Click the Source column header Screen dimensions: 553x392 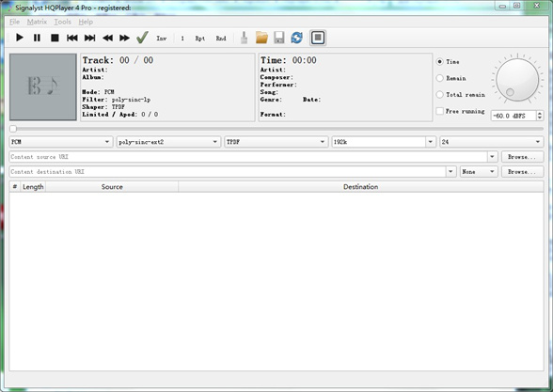point(112,187)
